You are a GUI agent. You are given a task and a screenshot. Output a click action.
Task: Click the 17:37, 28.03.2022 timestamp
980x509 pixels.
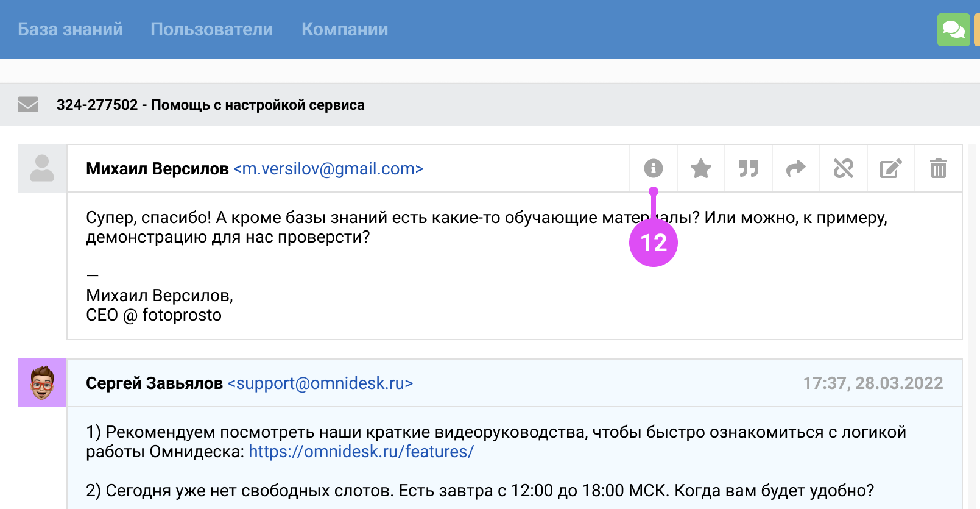[x=873, y=383]
